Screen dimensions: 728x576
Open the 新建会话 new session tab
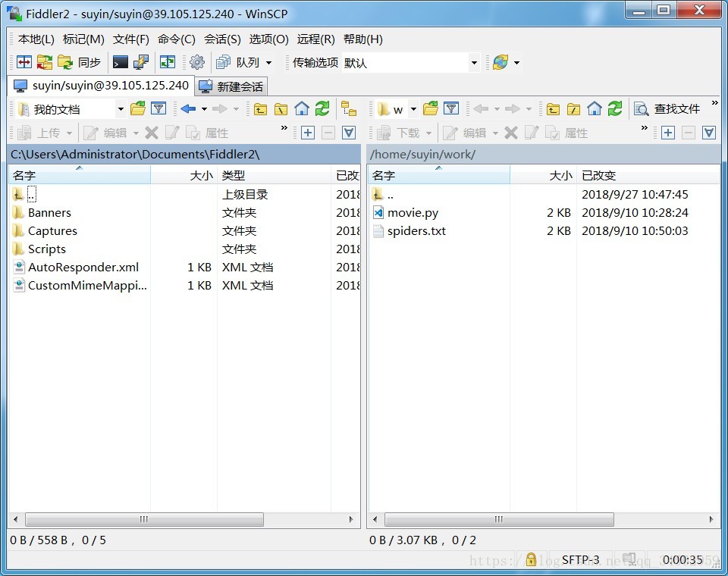click(231, 86)
